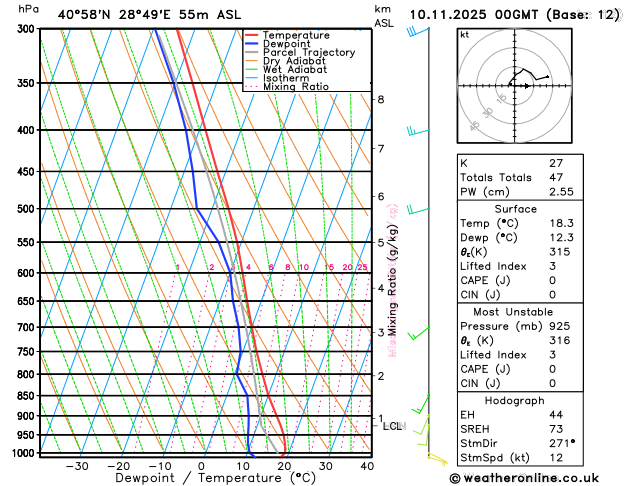Click the 'km ASL' axis unit label

coord(384,16)
